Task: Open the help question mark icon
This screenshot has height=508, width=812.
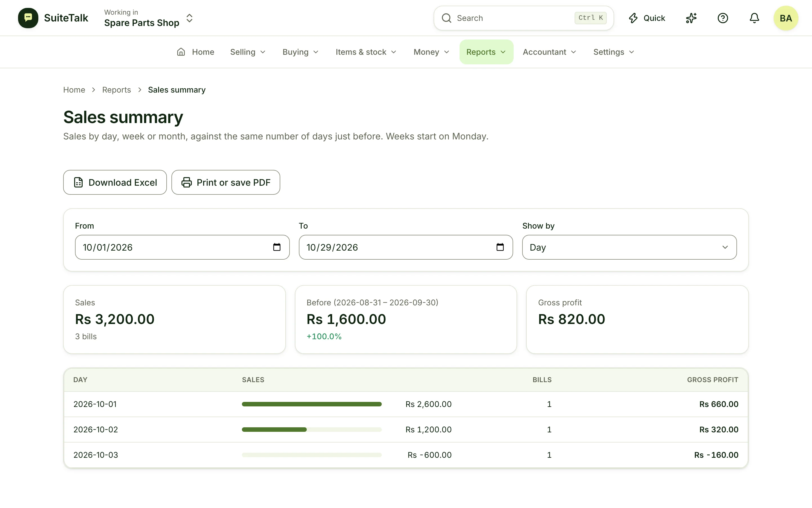Action: point(723,18)
